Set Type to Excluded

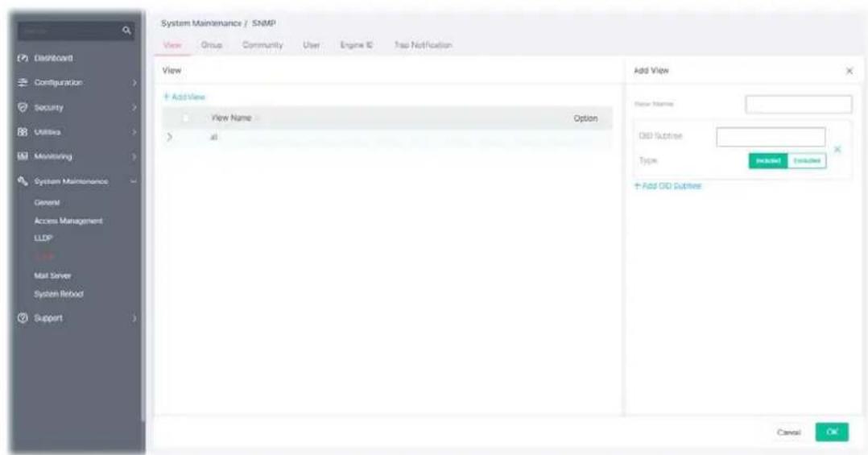click(807, 160)
